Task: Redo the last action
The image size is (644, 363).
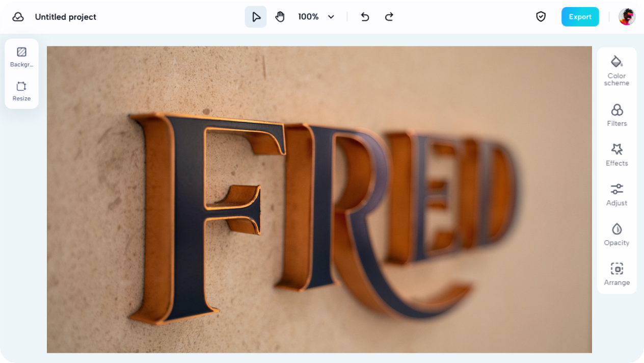Action: (x=389, y=17)
